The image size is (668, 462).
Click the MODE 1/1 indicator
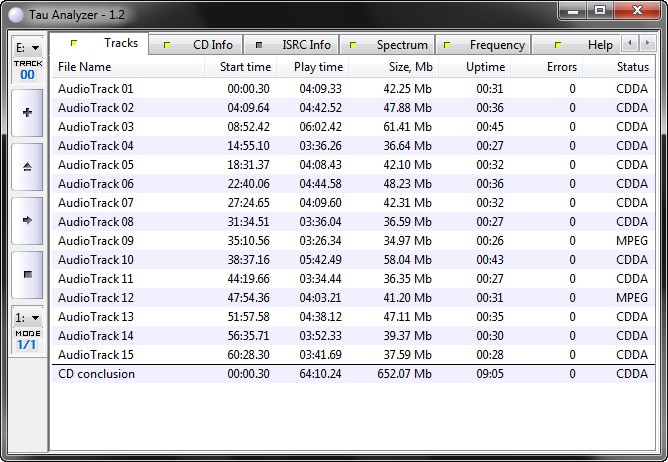pyautogui.click(x=28, y=341)
